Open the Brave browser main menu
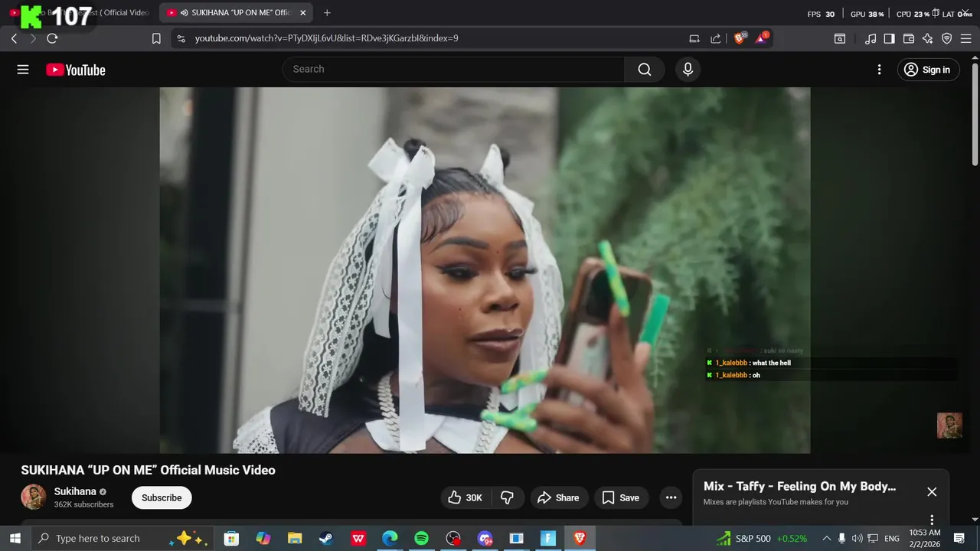Viewport: 980px width, 551px height. (965, 38)
